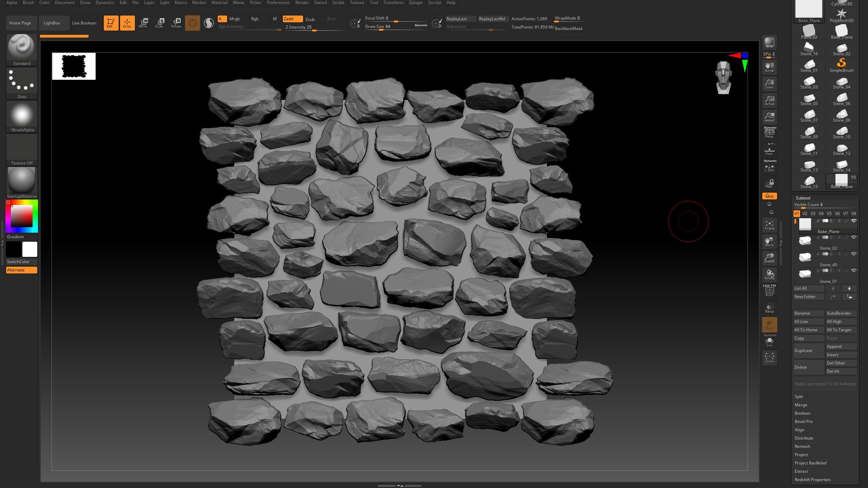868x488 pixels.
Task: Toggle PolyF line fill display
Action: (x=769, y=291)
